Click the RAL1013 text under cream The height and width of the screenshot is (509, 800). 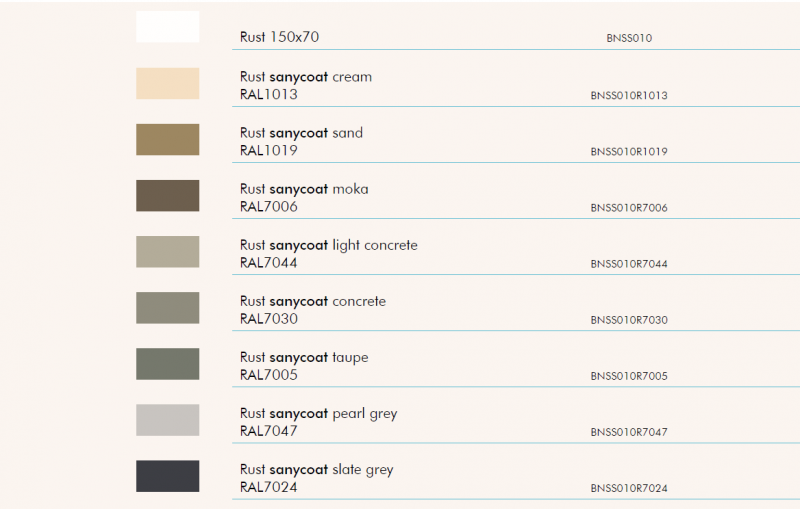tap(268, 94)
